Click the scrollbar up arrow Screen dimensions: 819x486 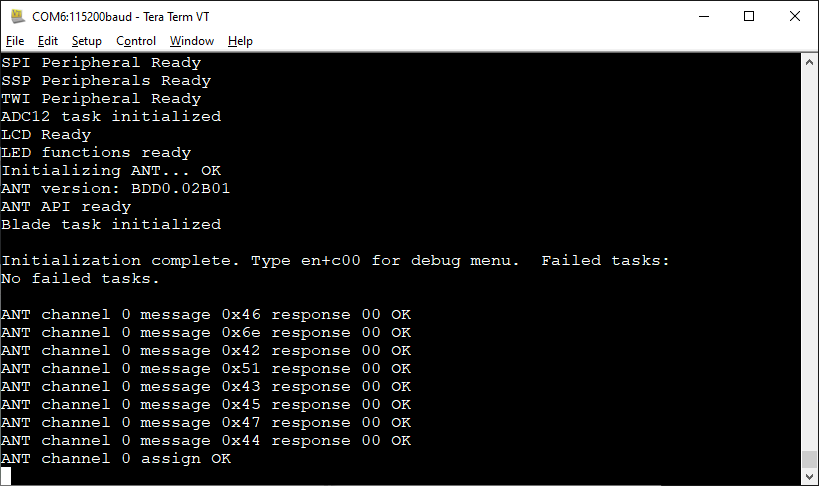coord(809,62)
